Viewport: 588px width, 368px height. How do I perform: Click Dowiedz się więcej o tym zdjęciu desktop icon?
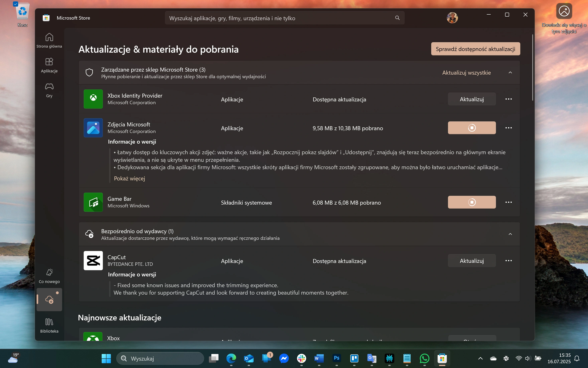point(564,18)
